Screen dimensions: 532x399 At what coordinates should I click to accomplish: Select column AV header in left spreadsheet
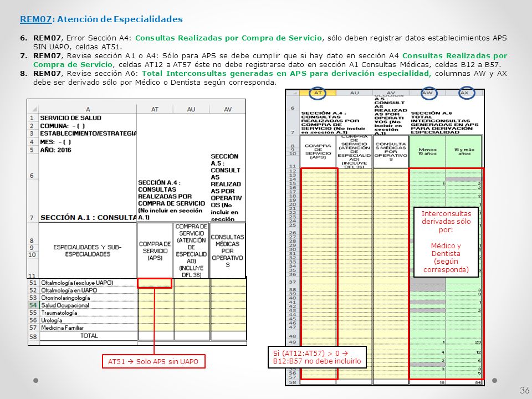coord(228,109)
